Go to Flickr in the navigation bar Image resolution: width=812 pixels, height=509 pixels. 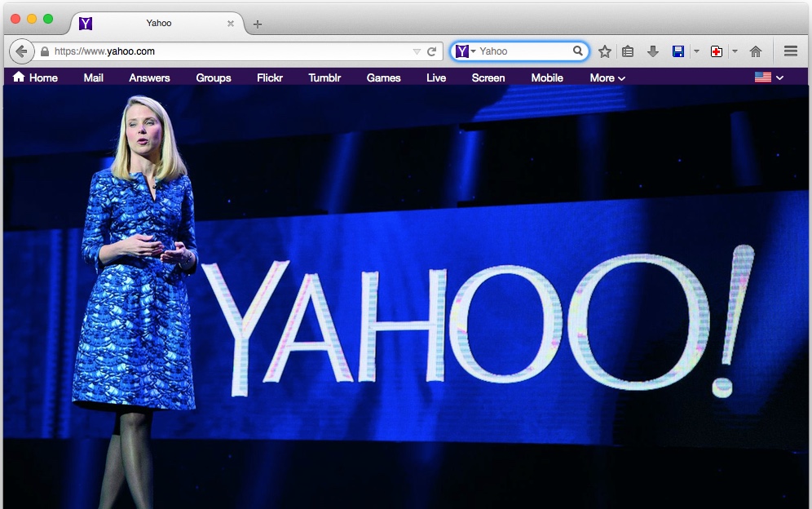[270, 77]
